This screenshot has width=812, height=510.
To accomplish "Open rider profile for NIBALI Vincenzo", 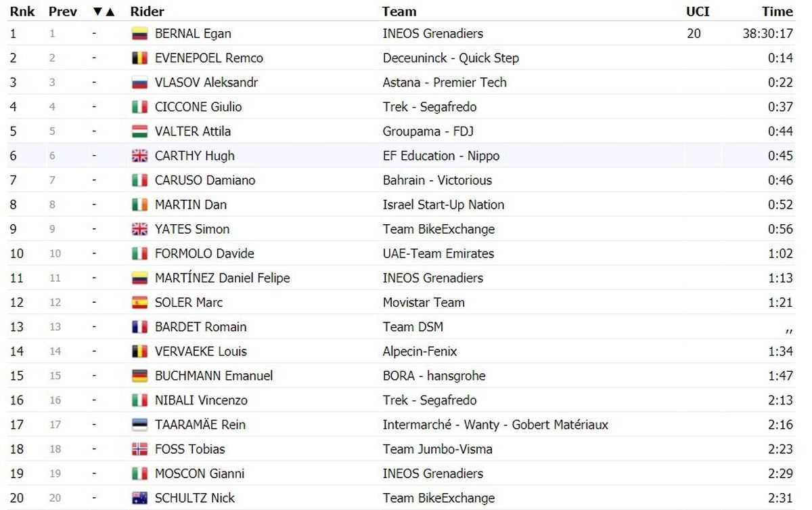I will pos(201,400).
